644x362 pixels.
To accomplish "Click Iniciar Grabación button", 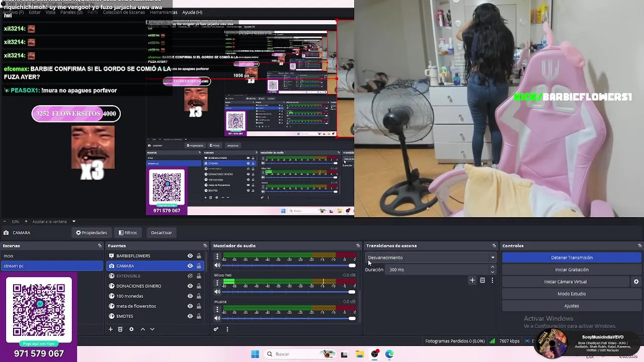I will point(572,269).
